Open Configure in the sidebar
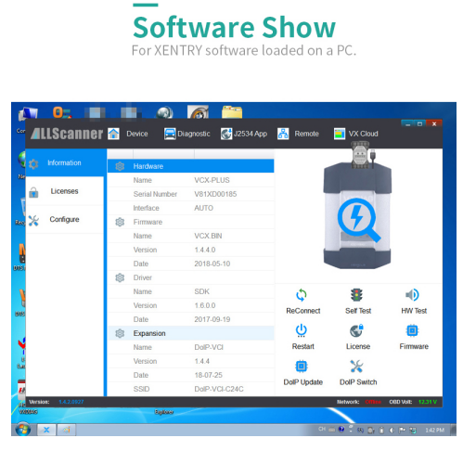Viewport: 476px width, 451px height. pos(65,219)
